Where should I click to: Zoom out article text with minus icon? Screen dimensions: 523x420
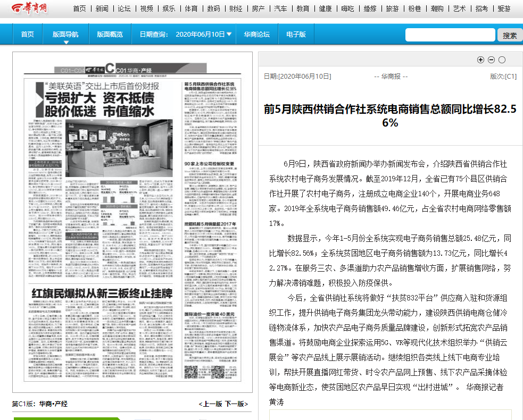point(491,60)
